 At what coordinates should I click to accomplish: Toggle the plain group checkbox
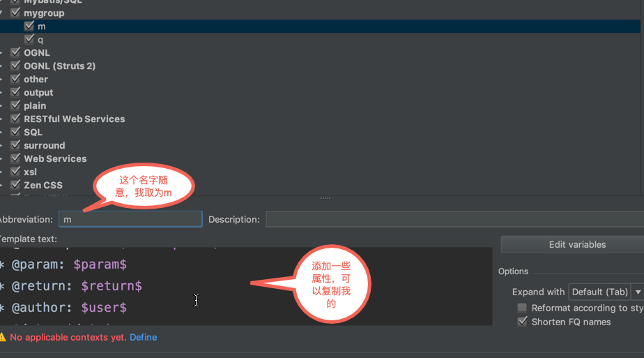[15, 105]
